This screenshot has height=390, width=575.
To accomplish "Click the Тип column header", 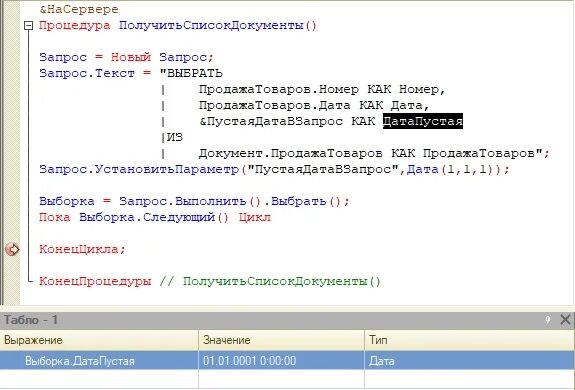I will pyautogui.click(x=469, y=341).
